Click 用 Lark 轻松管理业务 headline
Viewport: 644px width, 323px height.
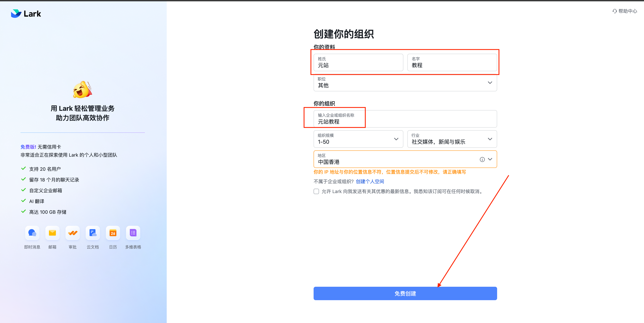tap(83, 108)
